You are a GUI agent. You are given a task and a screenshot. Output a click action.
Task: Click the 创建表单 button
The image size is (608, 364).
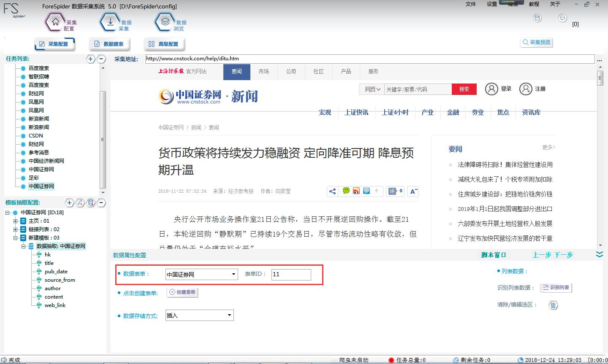click(182, 292)
